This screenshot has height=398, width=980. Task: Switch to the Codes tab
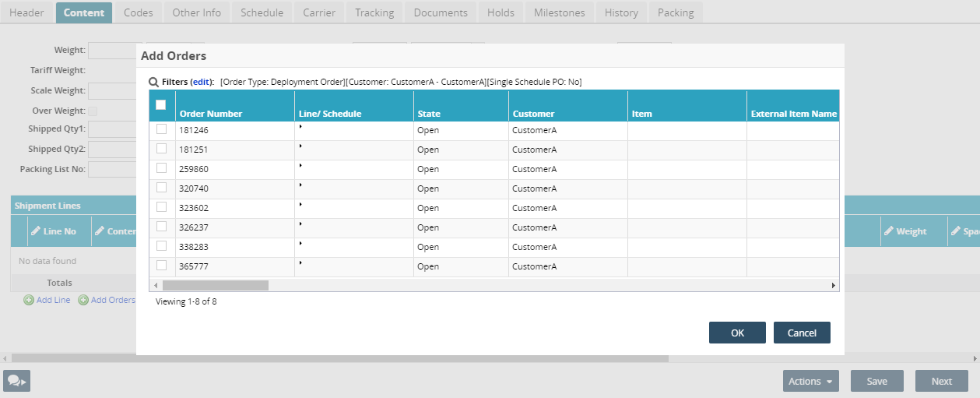coord(138,12)
